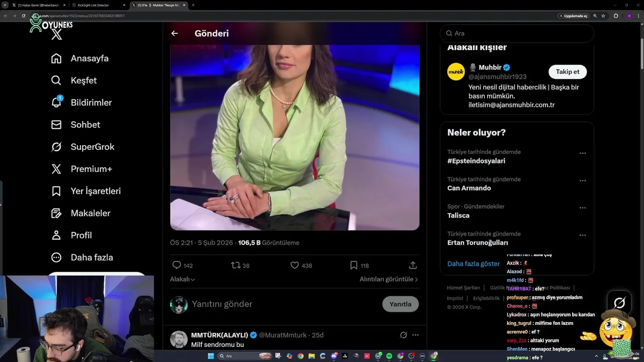The image size is (644, 362).
Task: Click the 106,5 B Görüntüleme count
Action: pyautogui.click(x=269, y=242)
